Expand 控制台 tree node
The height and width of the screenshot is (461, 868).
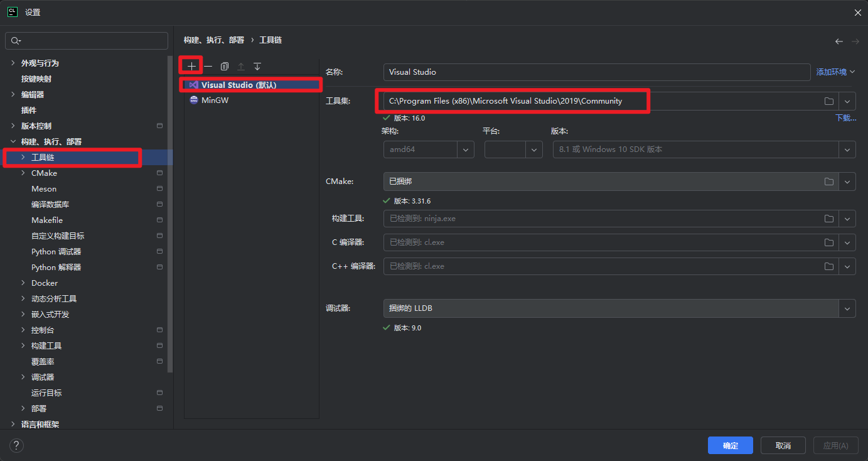point(23,330)
